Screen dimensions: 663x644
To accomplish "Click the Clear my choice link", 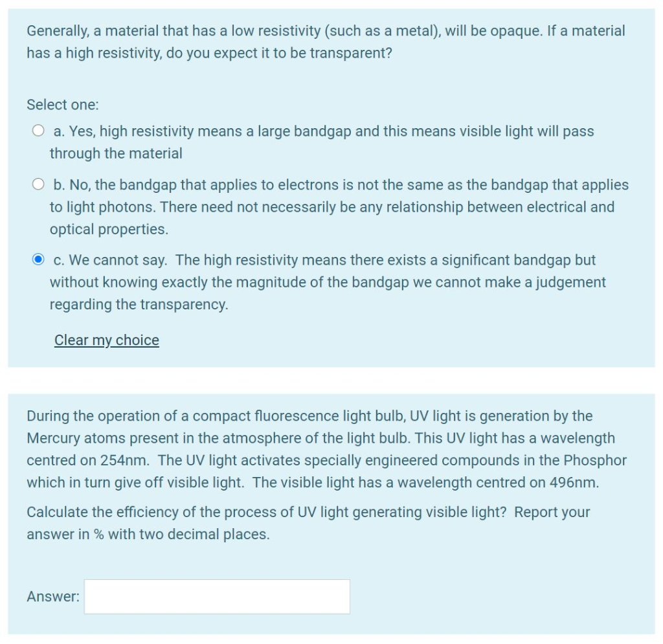I will pyautogui.click(x=106, y=340).
